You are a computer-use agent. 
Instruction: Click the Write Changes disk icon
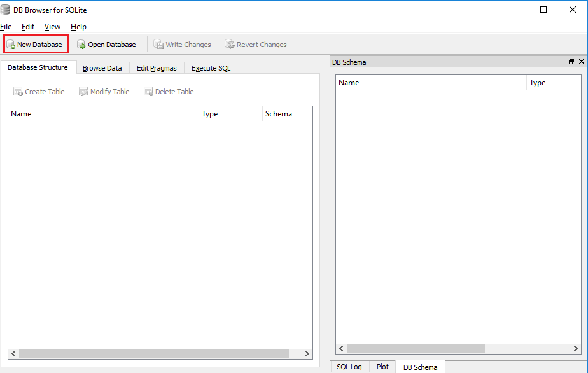pyautogui.click(x=158, y=45)
